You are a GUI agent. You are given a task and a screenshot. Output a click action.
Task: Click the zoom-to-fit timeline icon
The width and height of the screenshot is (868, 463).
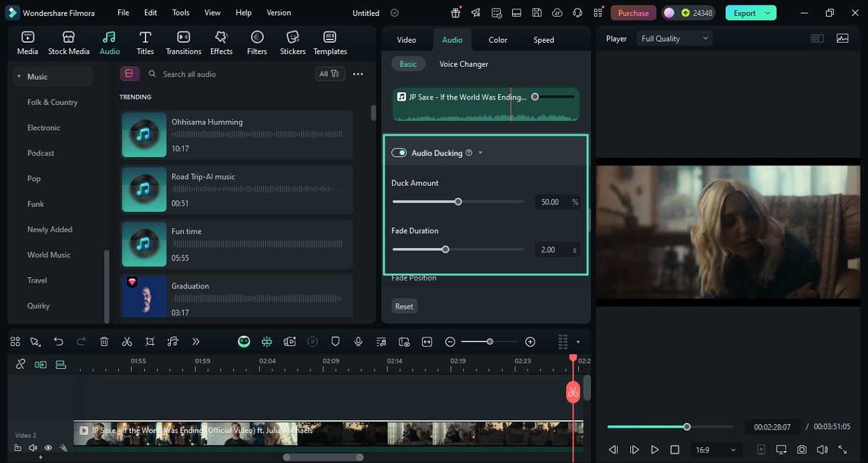coord(427,341)
